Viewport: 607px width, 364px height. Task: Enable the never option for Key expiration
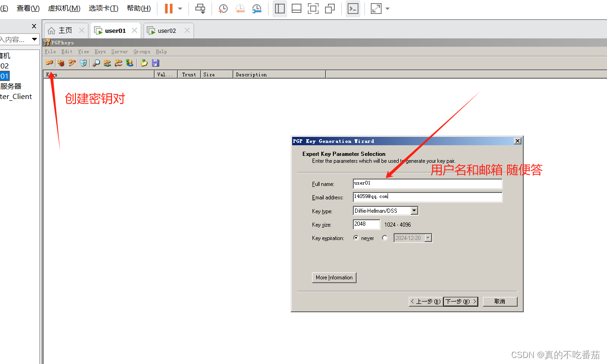(356, 238)
